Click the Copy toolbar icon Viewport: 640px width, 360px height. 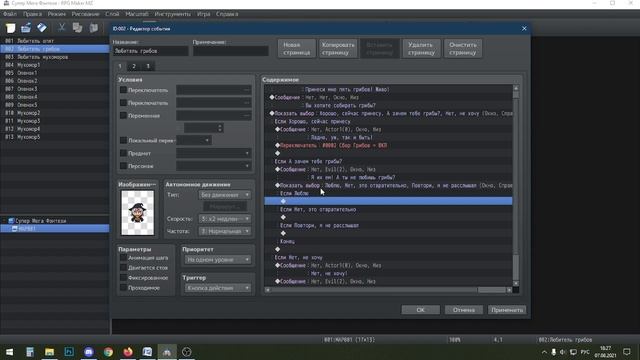77,28
